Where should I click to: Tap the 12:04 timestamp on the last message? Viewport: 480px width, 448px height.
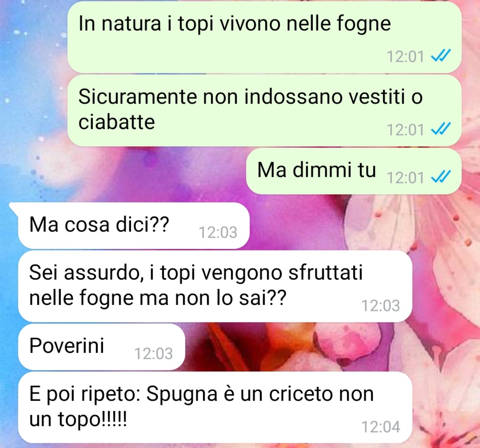click(381, 427)
